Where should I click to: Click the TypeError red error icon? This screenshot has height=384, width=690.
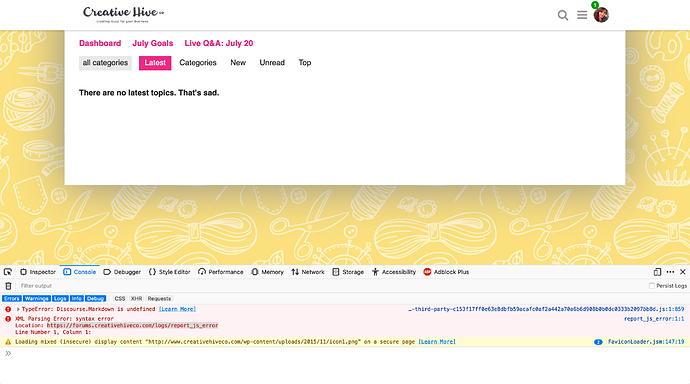tap(8, 309)
